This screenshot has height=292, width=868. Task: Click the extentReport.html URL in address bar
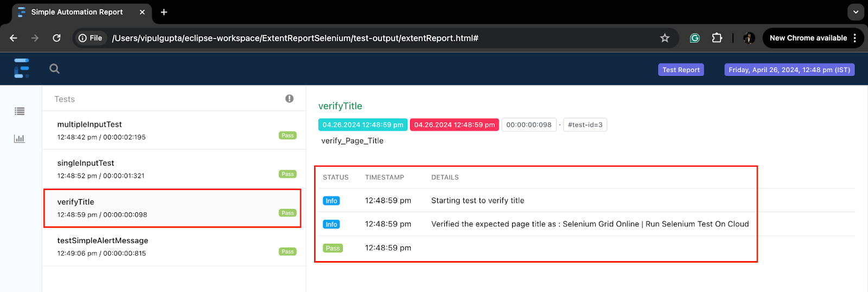(x=295, y=38)
